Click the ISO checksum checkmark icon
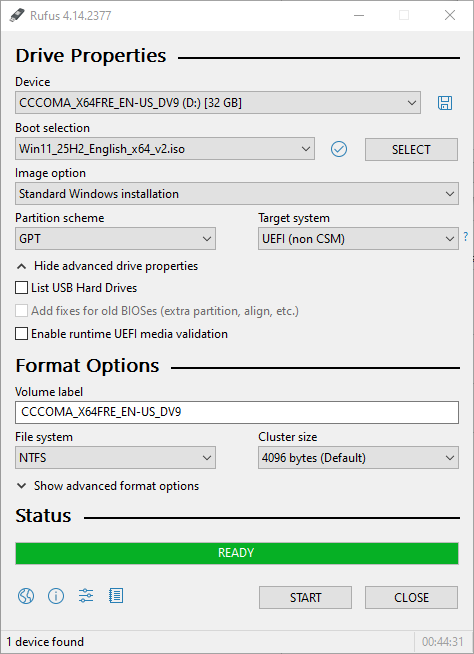The image size is (474, 654). pyautogui.click(x=339, y=149)
